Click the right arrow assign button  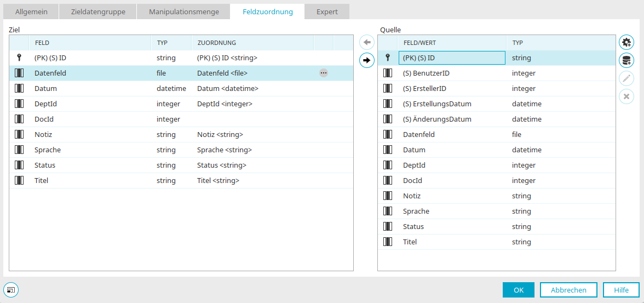pos(367,60)
